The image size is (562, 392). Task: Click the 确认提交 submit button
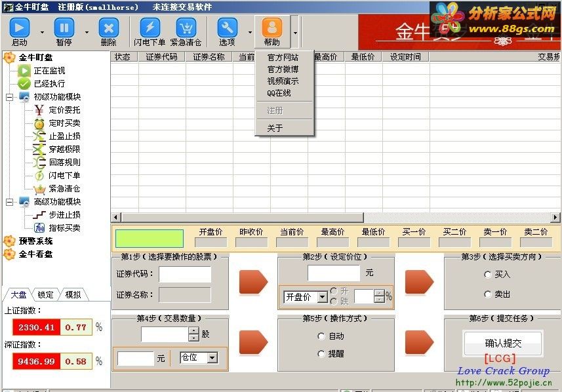(x=503, y=343)
